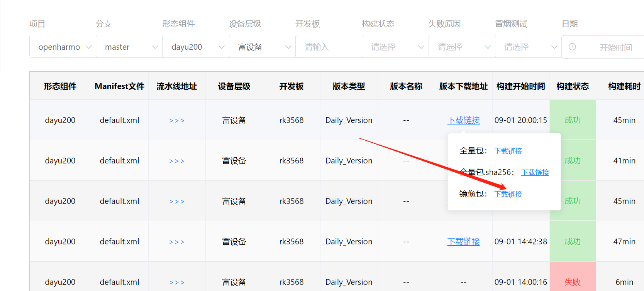
Task: Click 09-01 14:42:38 start time cell
Action: click(x=521, y=242)
